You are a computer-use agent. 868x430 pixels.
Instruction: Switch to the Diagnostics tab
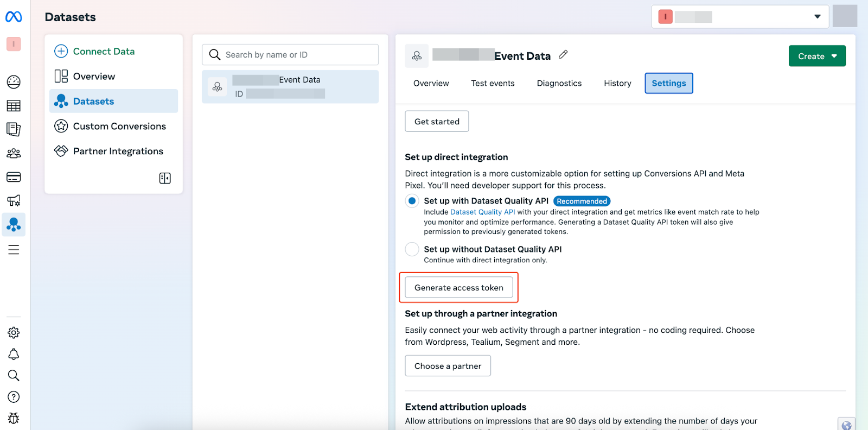559,83
